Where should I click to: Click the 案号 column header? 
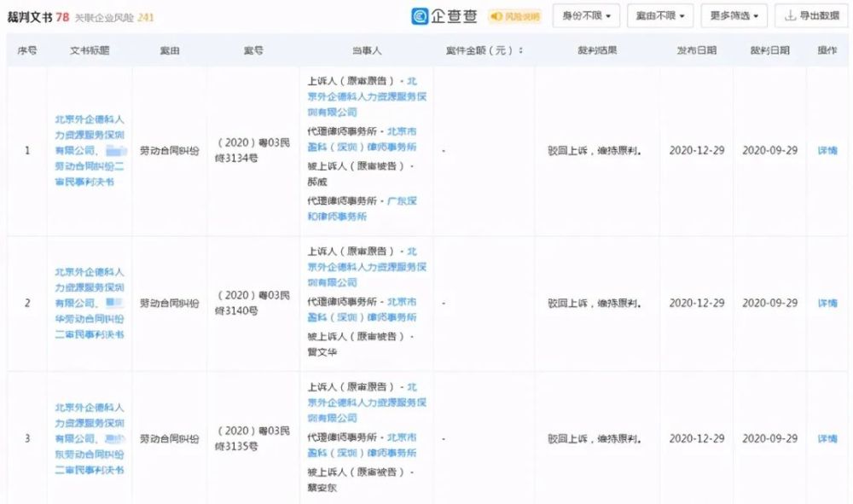pos(253,50)
